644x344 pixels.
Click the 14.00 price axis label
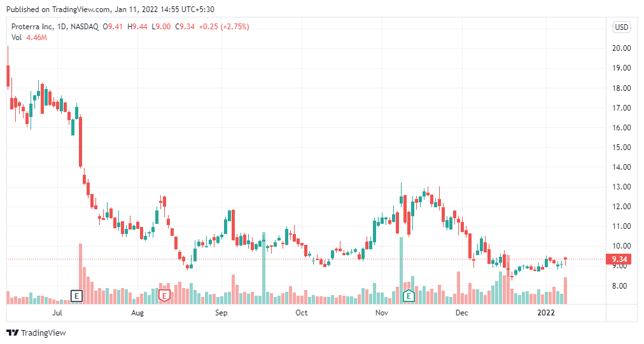[622, 167]
